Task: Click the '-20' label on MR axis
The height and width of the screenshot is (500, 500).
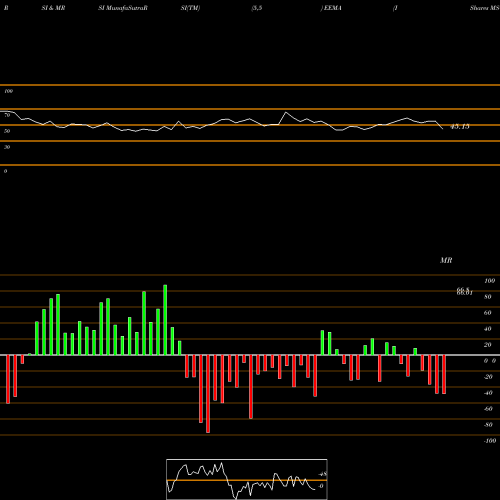Action: pos(488,377)
